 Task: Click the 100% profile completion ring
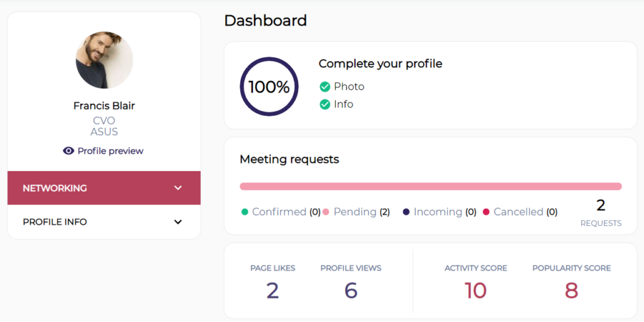(269, 87)
